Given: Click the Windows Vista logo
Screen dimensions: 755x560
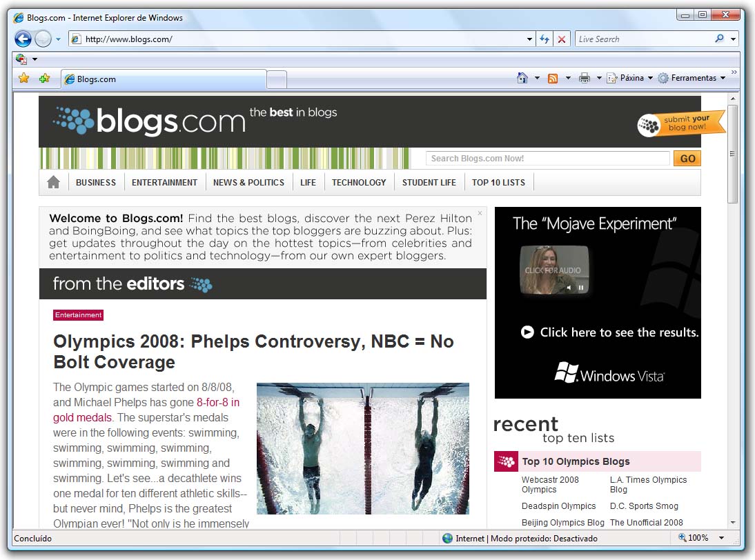Looking at the screenshot, I should [609, 373].
